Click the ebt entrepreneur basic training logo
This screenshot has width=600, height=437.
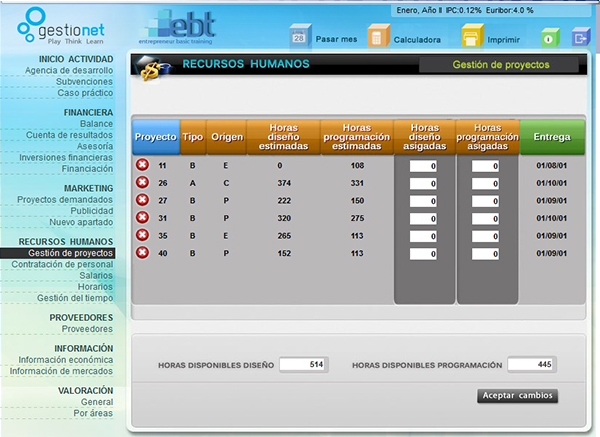(x=178, y=28)
